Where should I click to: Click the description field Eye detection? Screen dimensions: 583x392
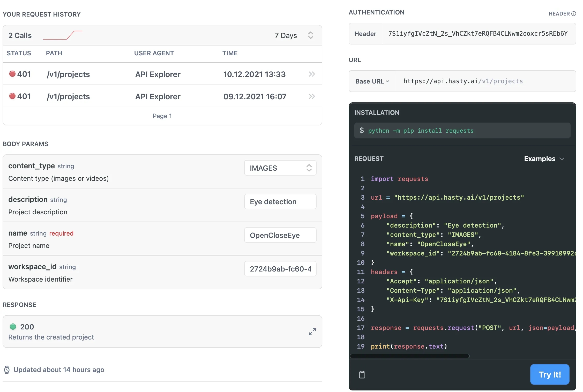[280, 202]
